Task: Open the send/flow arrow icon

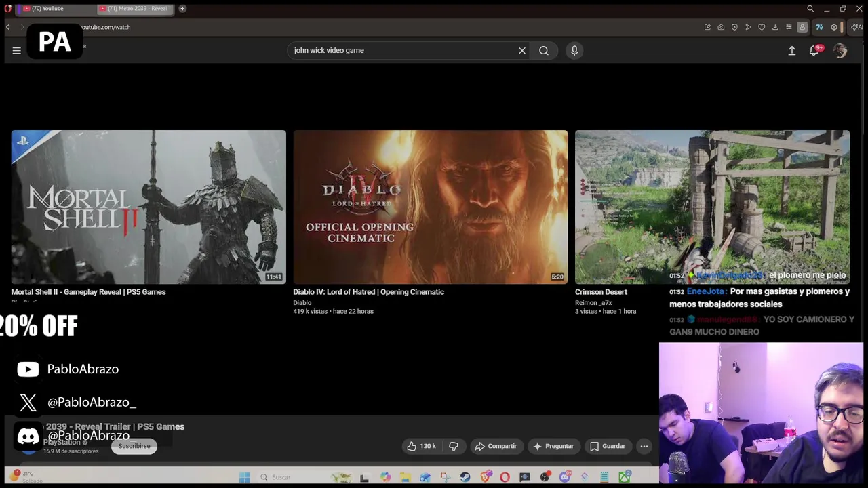Action: (748, 27)
